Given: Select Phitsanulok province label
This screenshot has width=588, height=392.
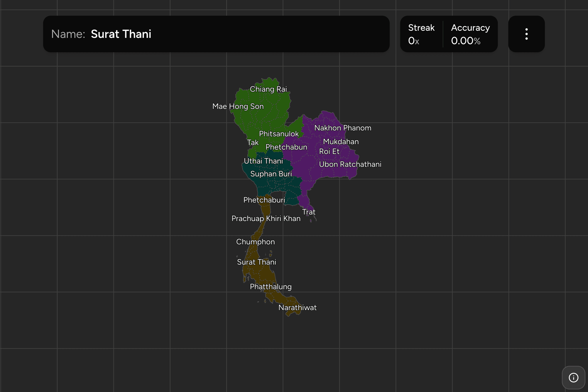Looking at the screenshot, I should [279, 134].
